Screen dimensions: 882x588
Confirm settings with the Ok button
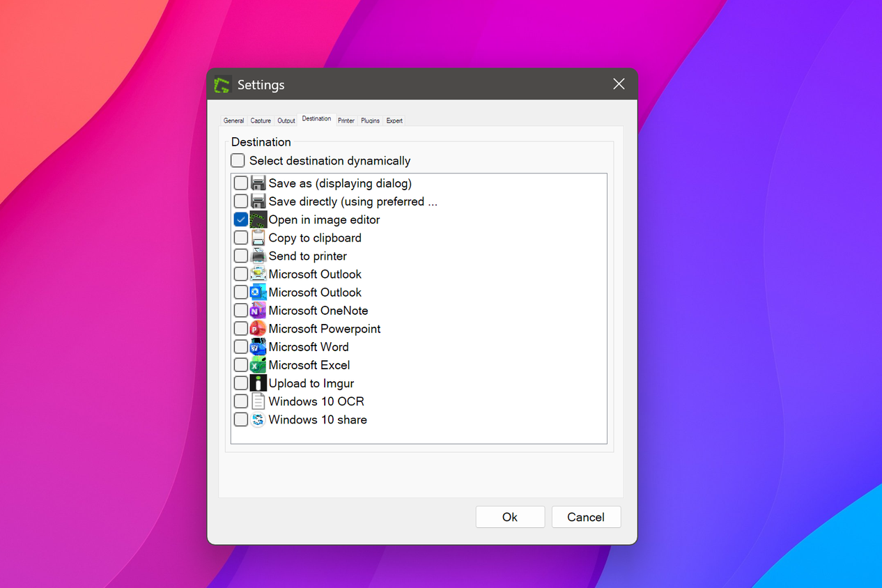point(510,517)
